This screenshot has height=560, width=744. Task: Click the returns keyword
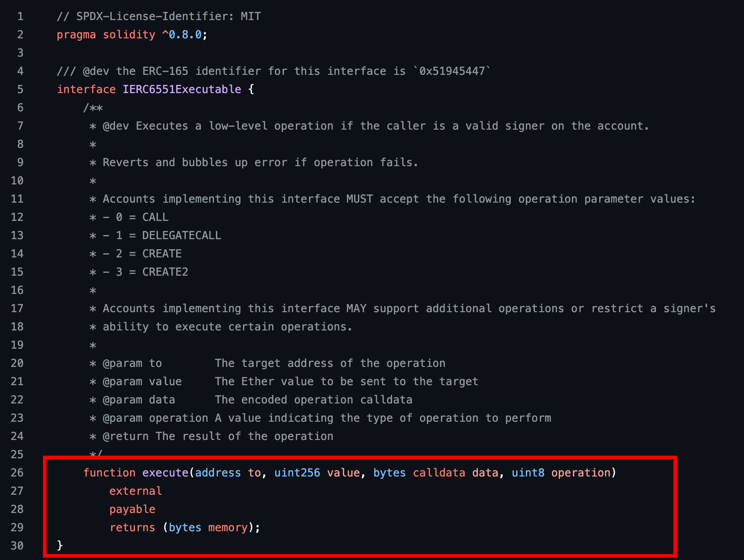coord(132,528)
